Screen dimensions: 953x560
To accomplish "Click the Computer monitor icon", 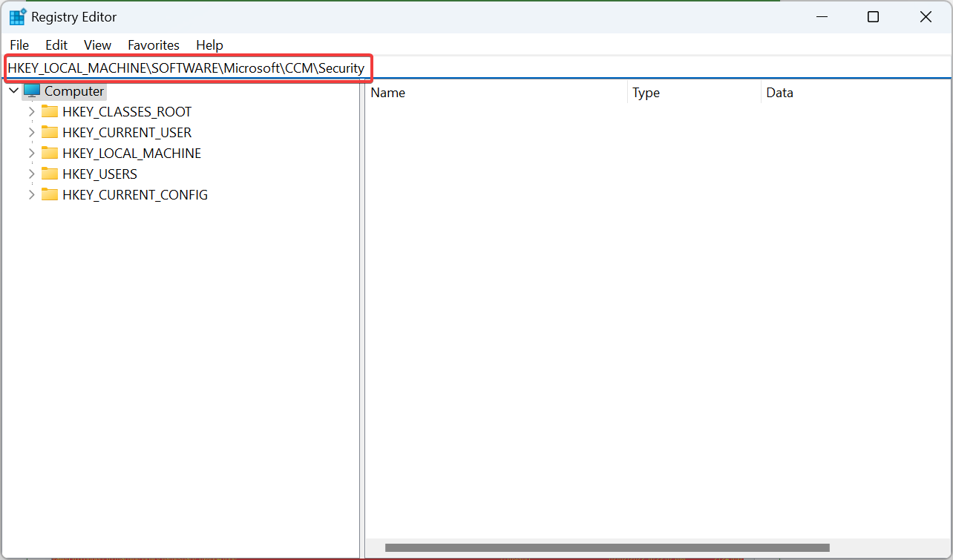I will (32, 91).
